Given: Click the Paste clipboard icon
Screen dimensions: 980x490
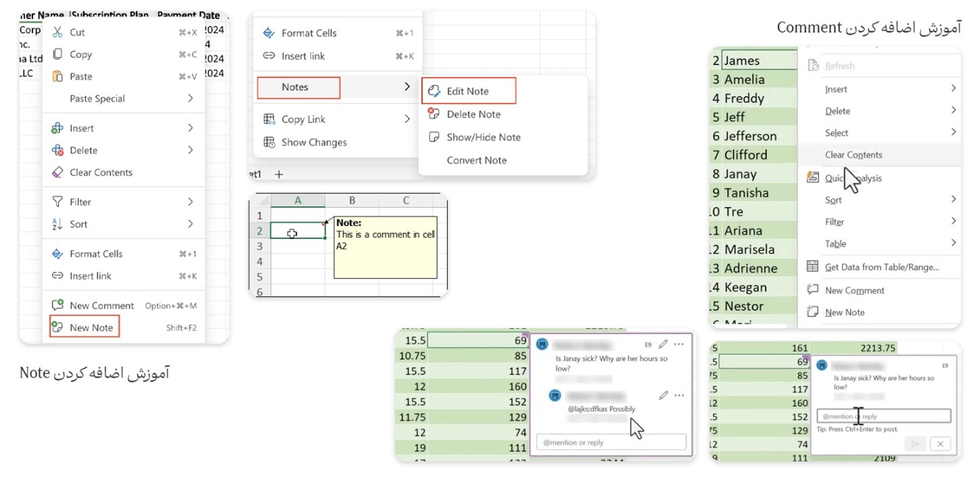Looking at the screenshot, I should pyautogui.click(x=58, y=76).
